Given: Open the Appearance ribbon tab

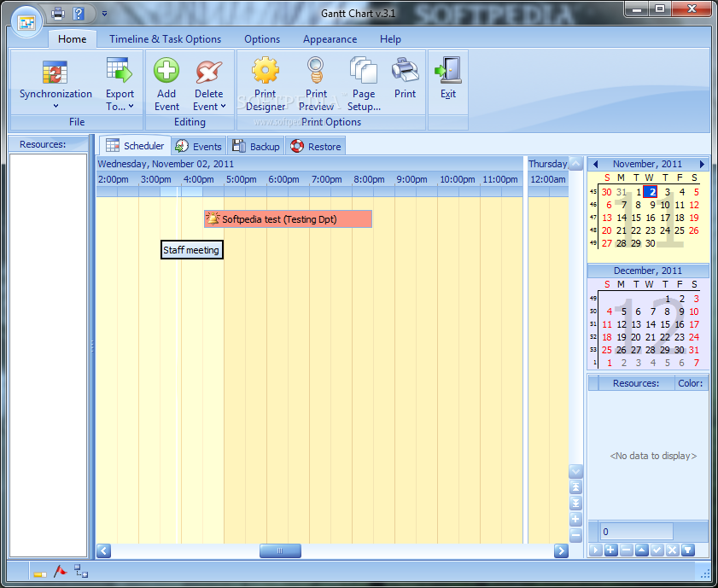Looking at the screenshot, I should (x=330, y=39).
